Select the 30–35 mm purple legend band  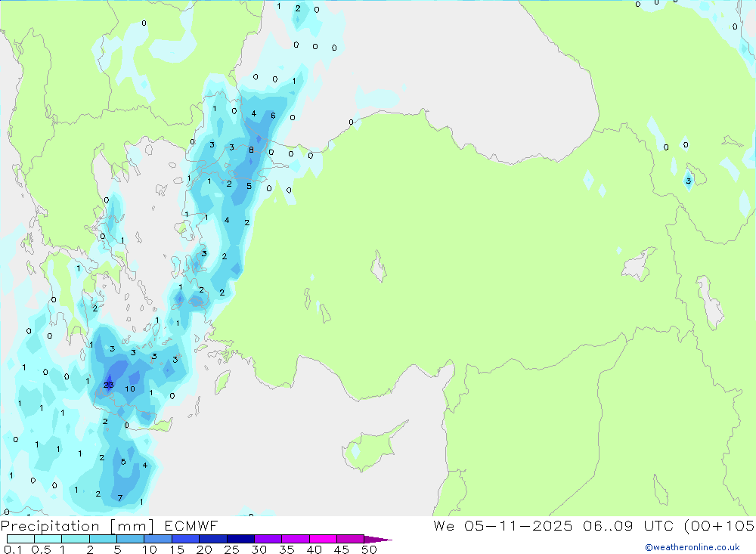[x=268, y=539]
